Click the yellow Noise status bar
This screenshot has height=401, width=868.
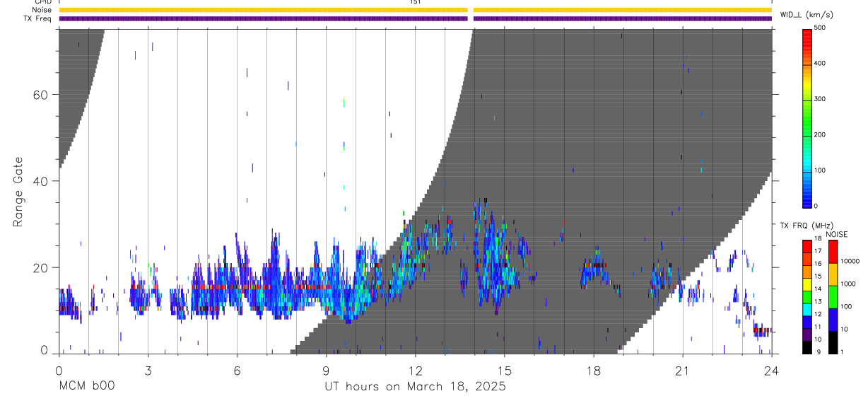pos(415,10)
